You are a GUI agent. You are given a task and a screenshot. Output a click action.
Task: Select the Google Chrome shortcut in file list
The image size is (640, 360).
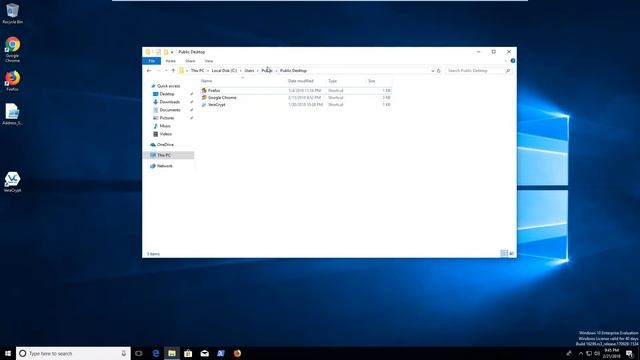point(296,98)
